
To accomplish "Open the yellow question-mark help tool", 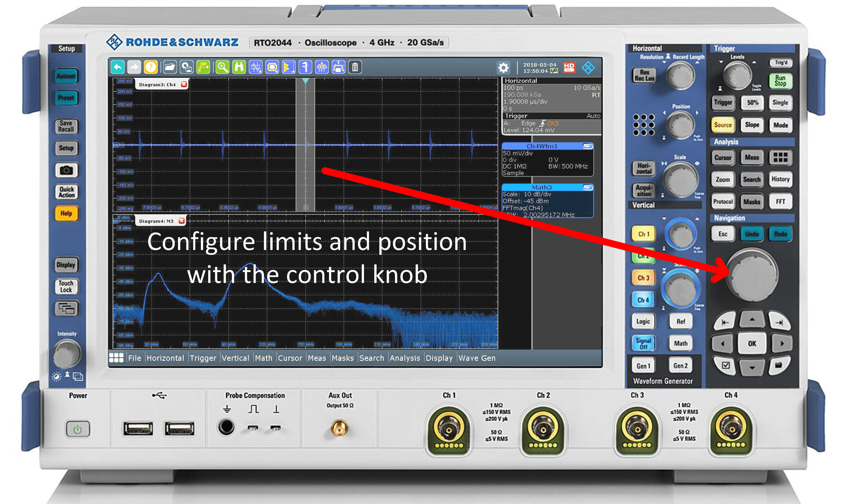I will pos(151,67).
